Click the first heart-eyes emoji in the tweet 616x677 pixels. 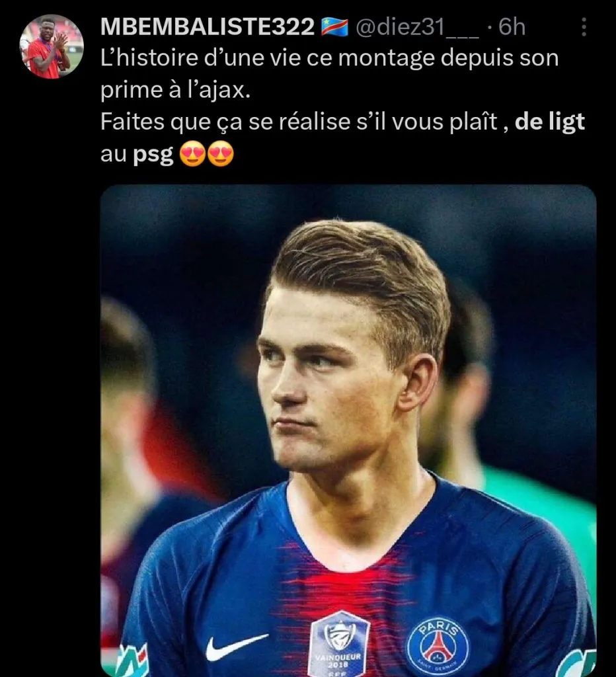(192, 155)
